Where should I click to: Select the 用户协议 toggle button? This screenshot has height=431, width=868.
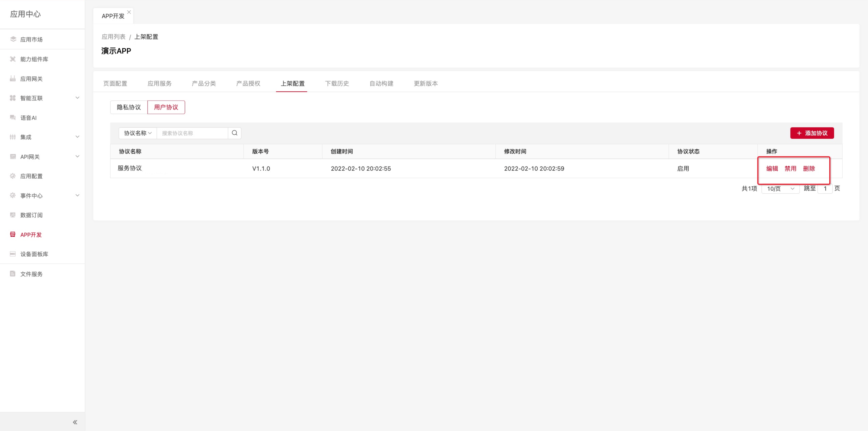tap(166, 107)
